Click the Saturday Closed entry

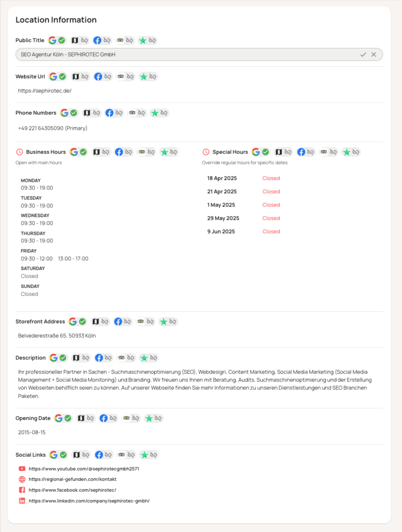30,276
